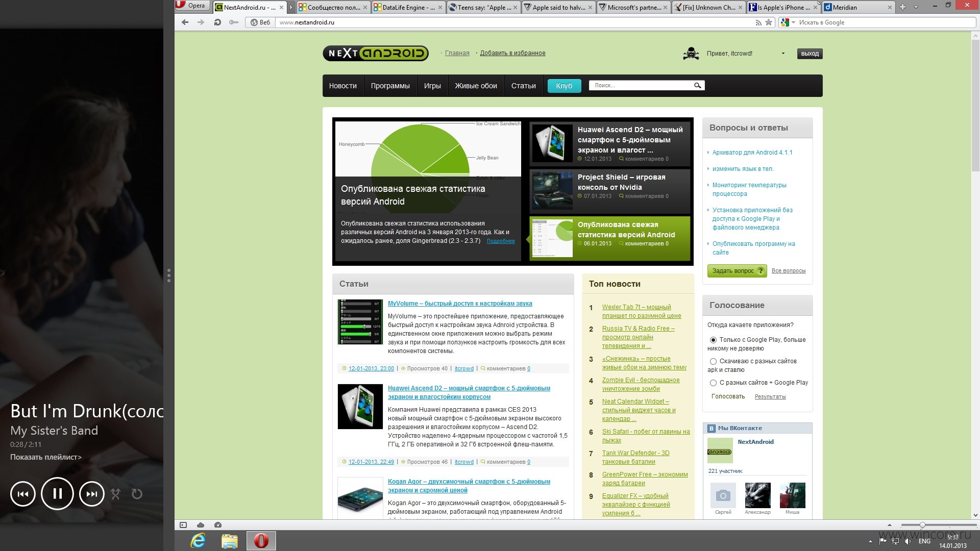Click the Opera Turbo status icon
This screenshot has height=551, width=980.
point(218,525)
